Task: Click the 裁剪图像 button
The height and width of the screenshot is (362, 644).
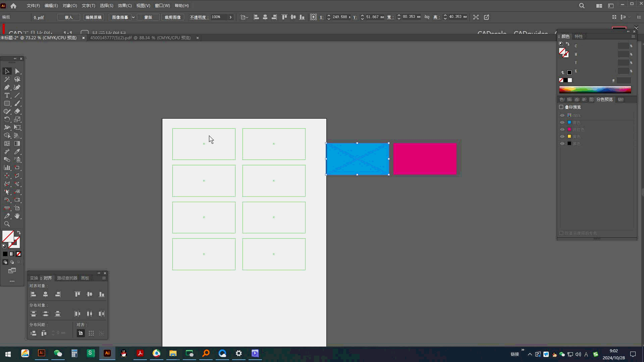Action: coord(173,17)
